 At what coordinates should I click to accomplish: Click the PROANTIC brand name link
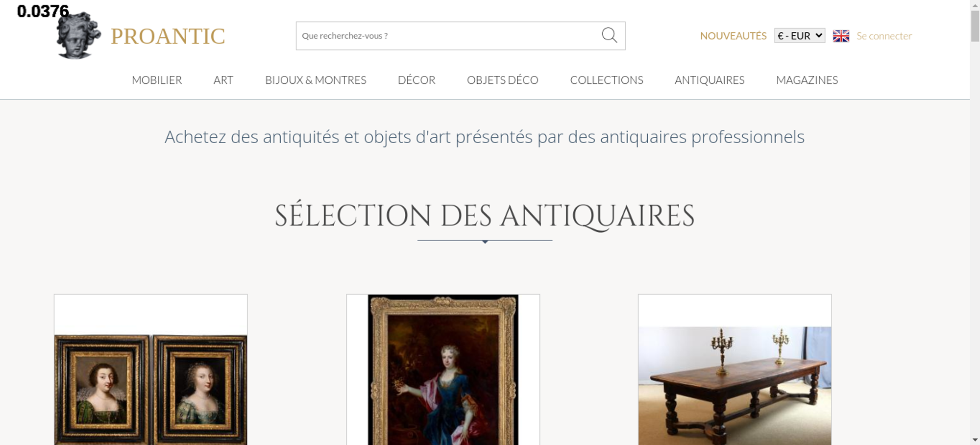point(168,36)
